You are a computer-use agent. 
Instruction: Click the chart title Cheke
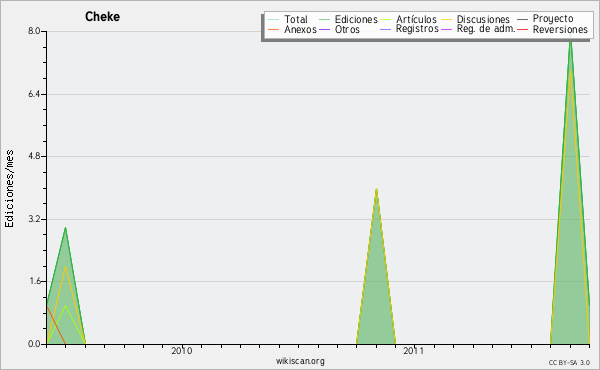[103, 16]
